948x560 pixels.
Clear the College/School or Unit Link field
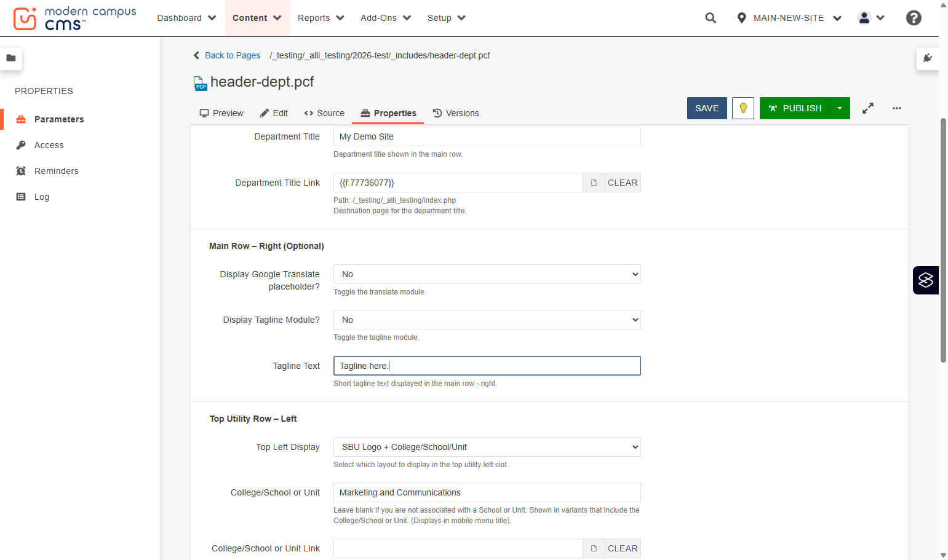tap(623, 548)
